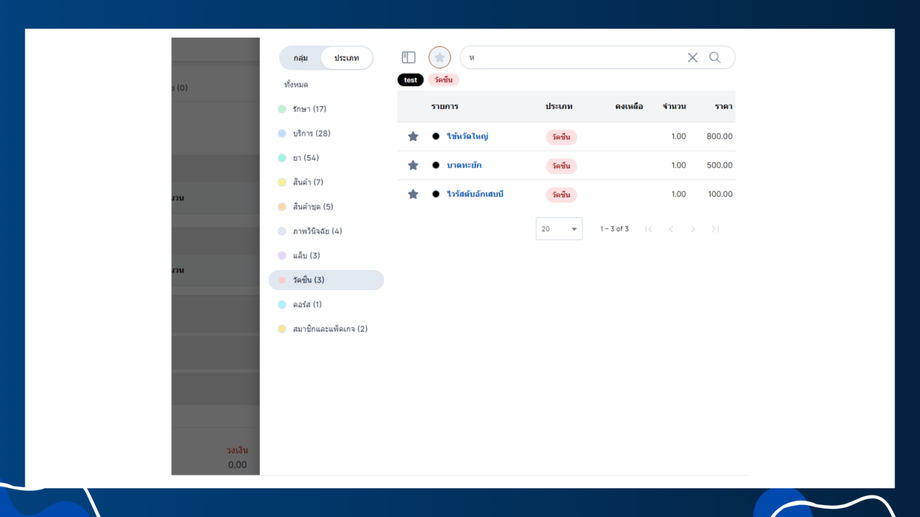Screen dimensions: 920x517
Task: Click the 800.00 price cell
Action: point(719,136)
